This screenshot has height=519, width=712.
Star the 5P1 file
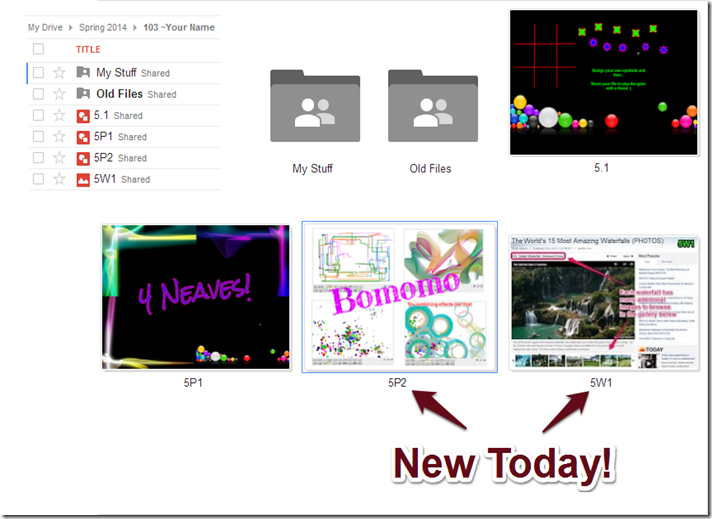pyautogui.click(x=59, y=137)
